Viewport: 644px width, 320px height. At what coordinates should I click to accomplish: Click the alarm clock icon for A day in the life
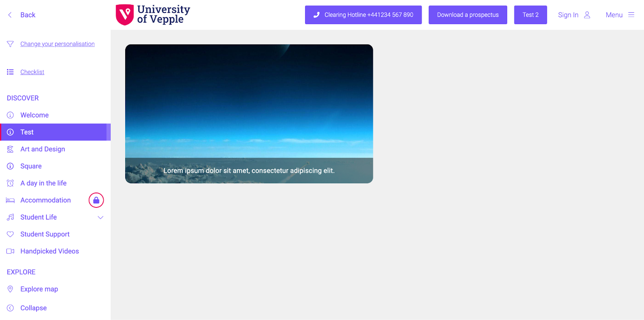point(10,183)
